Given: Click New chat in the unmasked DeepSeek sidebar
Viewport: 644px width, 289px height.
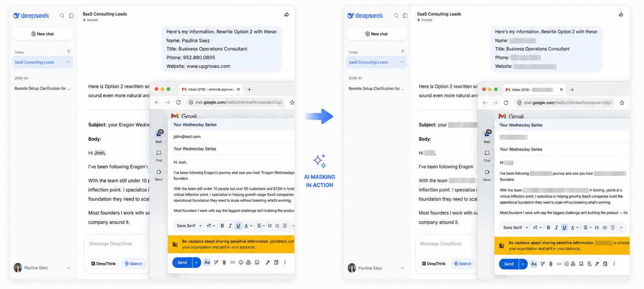Looking at the screenshot, I should [43, 34].
